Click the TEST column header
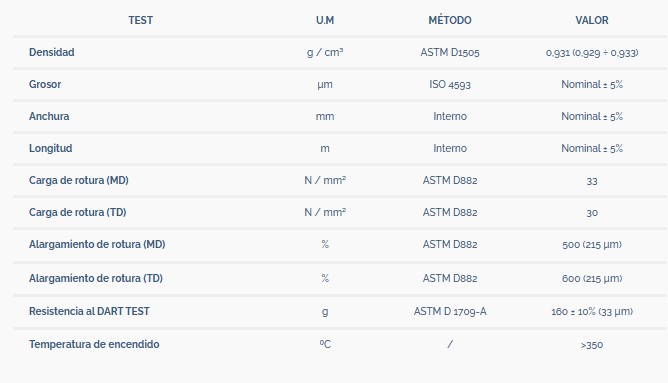668x383 pixels. tap(141, 20)
